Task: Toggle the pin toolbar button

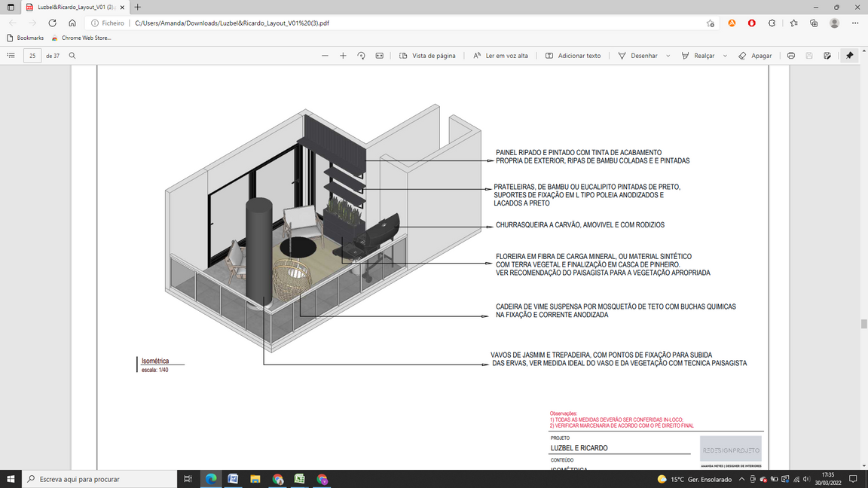Action: point(850,55)
